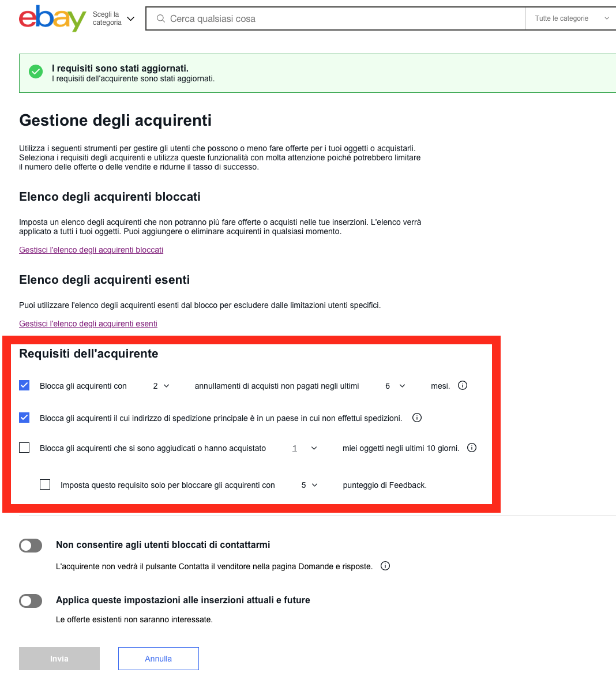Open info icon beside Contatta il venditore description
The width and height of the screenshot is (616, 684).
385,566
